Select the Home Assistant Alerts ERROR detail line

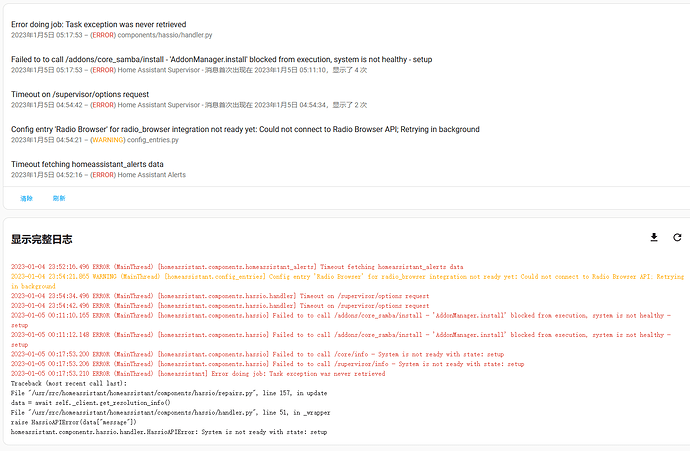tap(98, 175)
